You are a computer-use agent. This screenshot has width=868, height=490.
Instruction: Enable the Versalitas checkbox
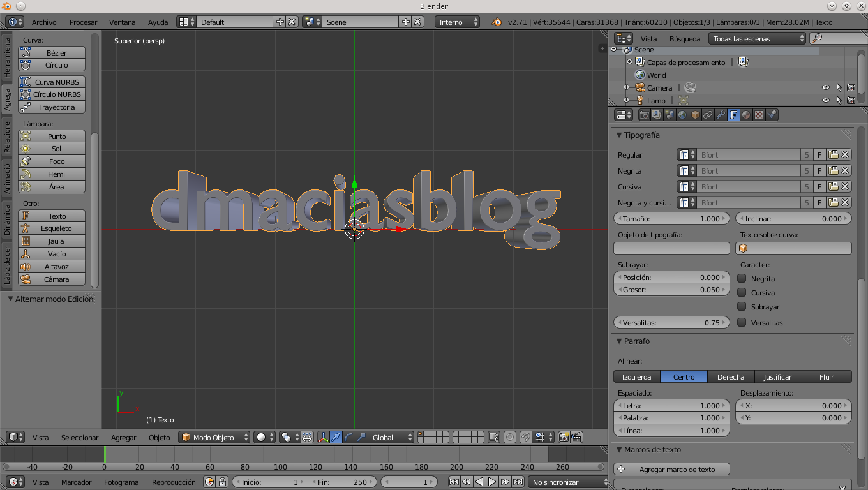742,322
